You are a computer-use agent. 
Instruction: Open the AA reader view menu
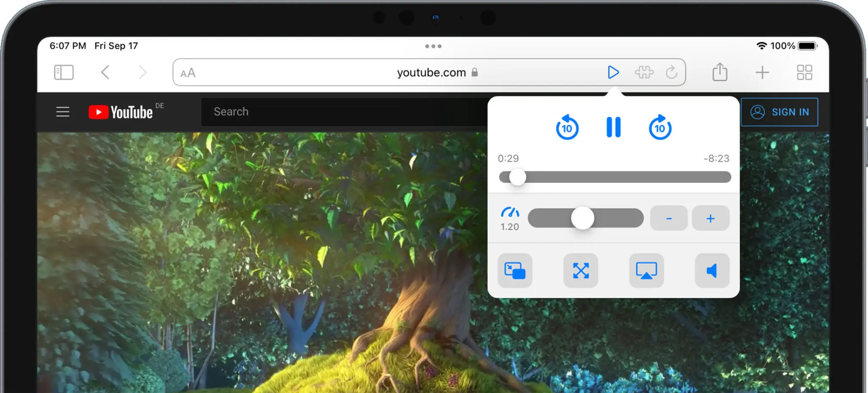(188, 73)
